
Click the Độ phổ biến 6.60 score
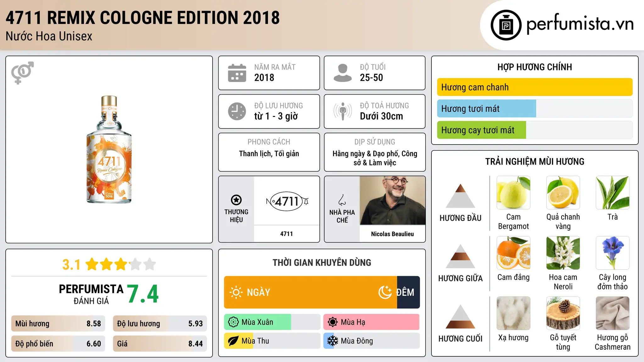58,343
